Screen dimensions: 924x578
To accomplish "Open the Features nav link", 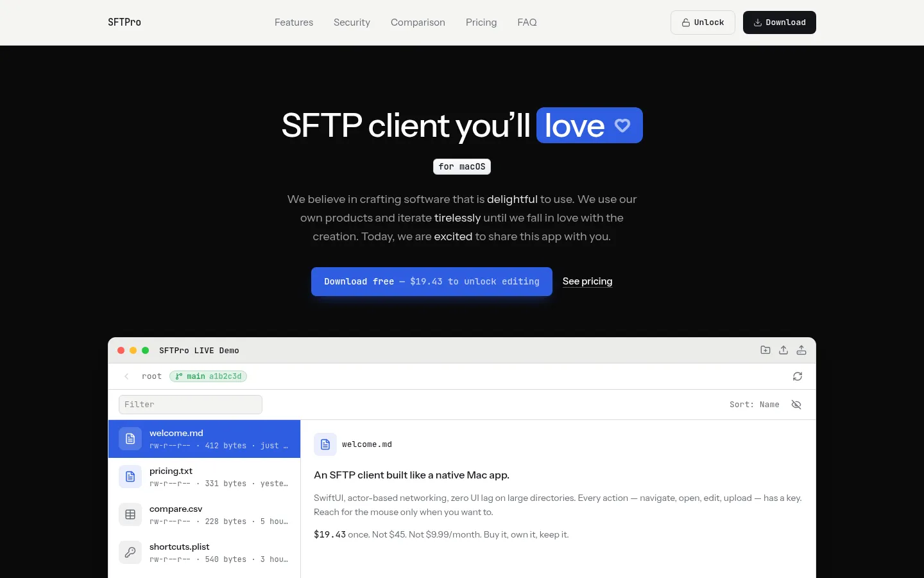I will (294, 22).
